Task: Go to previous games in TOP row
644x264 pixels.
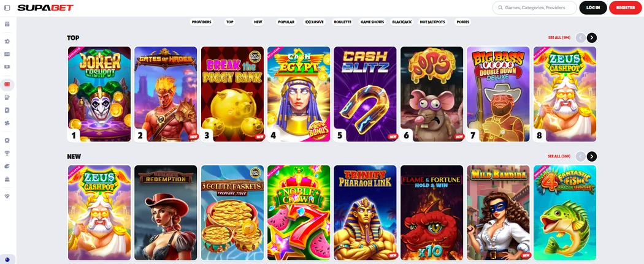Action: (580, 38)
